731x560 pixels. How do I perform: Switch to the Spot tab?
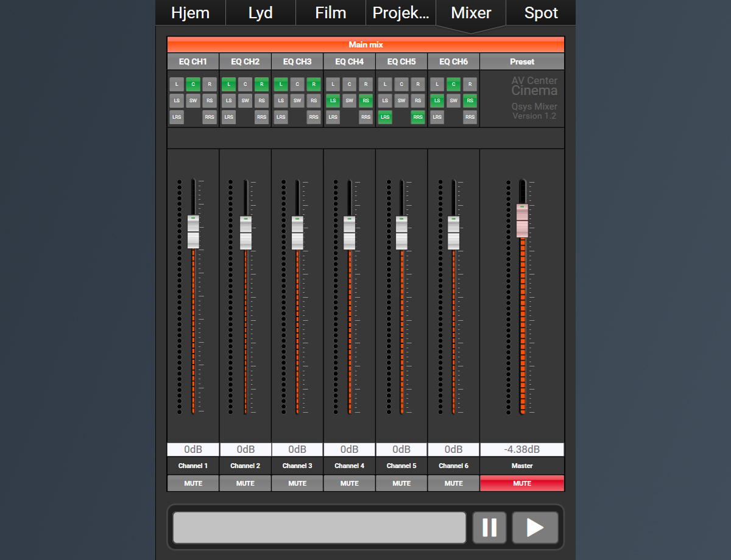click(541, 13)
